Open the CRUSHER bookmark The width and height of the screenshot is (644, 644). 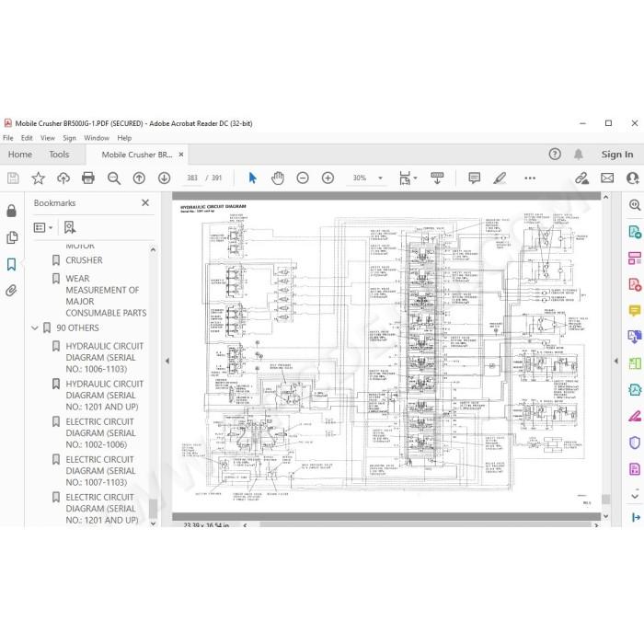(x=84, y=260)
